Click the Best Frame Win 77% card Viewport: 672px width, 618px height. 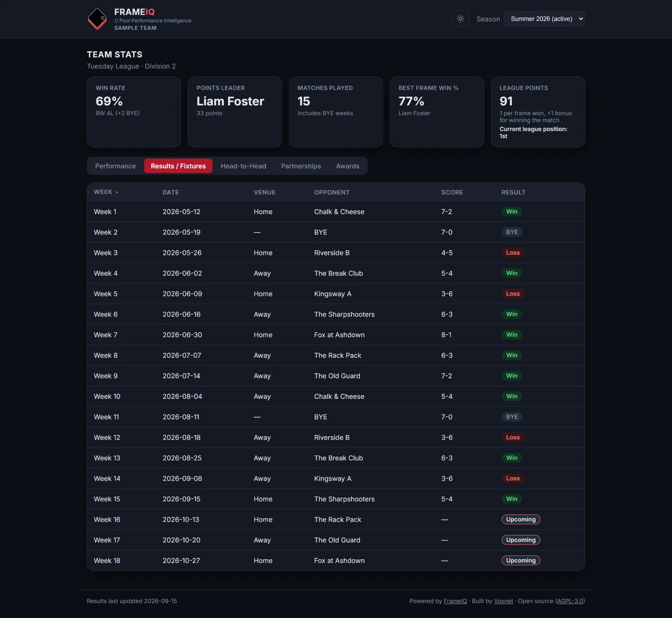tap(437, 112)
